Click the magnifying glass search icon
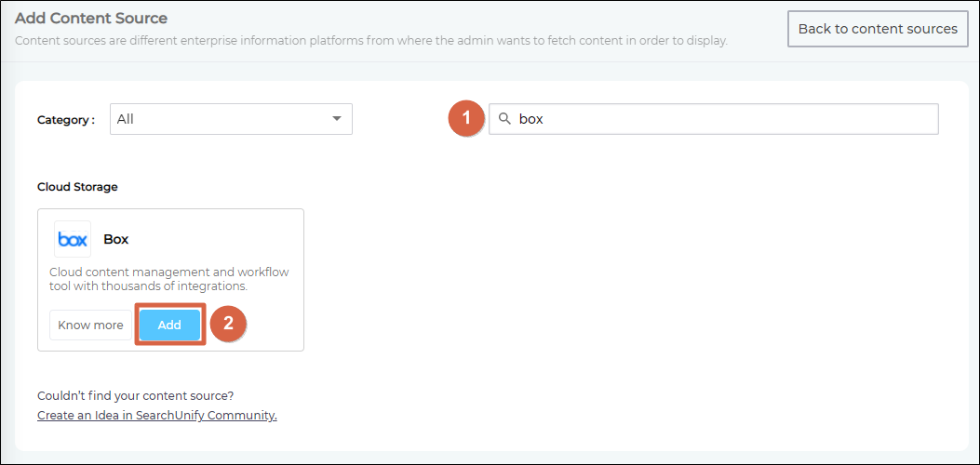Viewport: 980px width, 465px height. point(504,119)
